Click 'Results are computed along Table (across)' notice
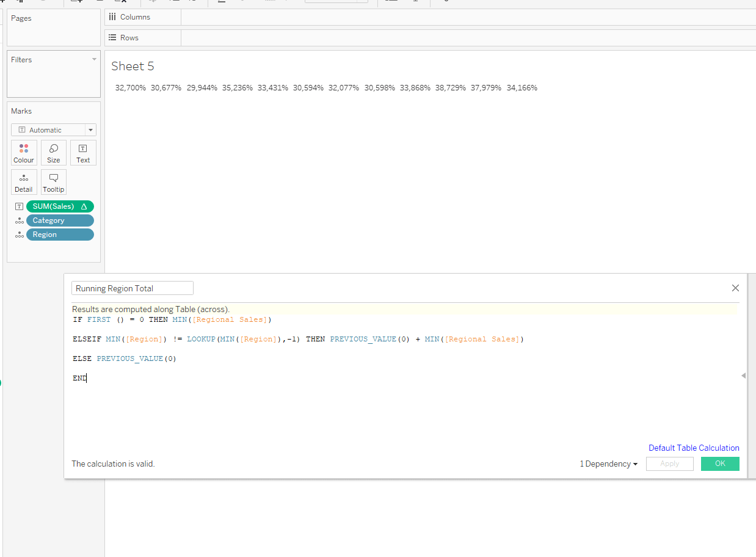 151,310
